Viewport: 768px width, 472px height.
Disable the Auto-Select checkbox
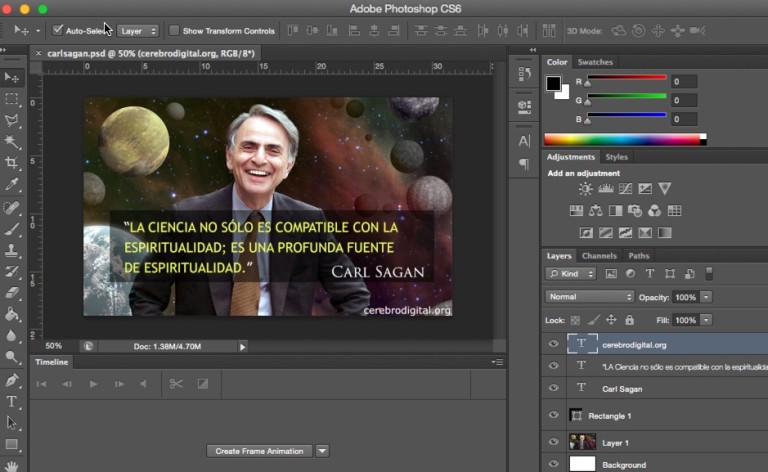58,30
